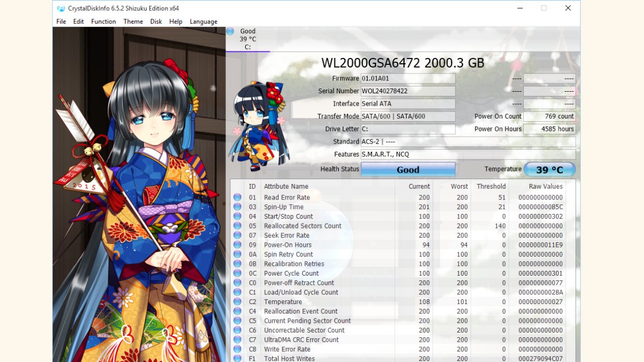This screenshot has height=362, width=644.
Task: Click the Standard field ACS-2
Action: coord(468,142)
